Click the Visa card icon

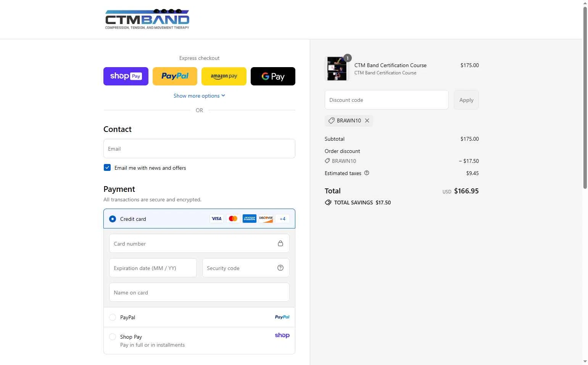(216, 219)
